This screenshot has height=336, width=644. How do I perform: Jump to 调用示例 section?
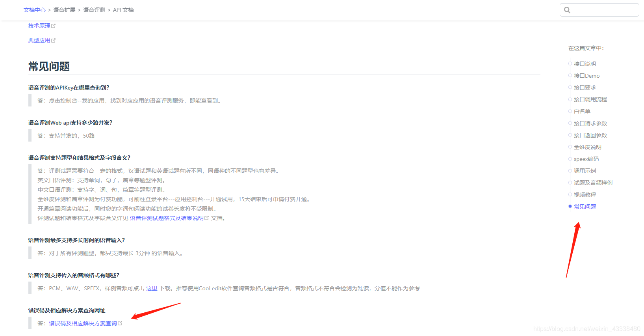(x=585, y=171)
